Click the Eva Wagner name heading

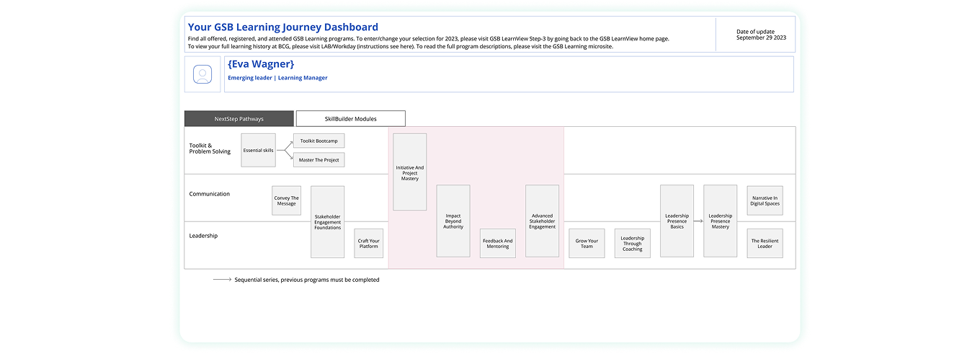point(261,64)
